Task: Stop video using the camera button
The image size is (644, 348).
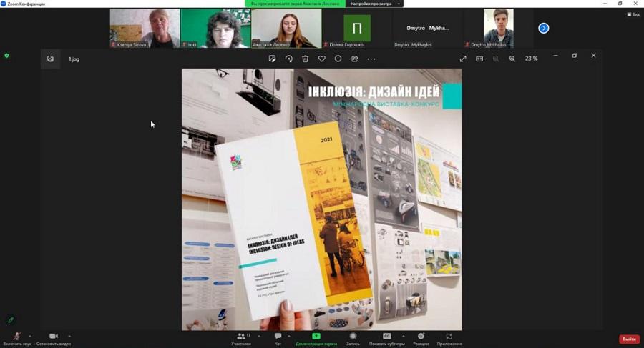Action: coord(54,339)
